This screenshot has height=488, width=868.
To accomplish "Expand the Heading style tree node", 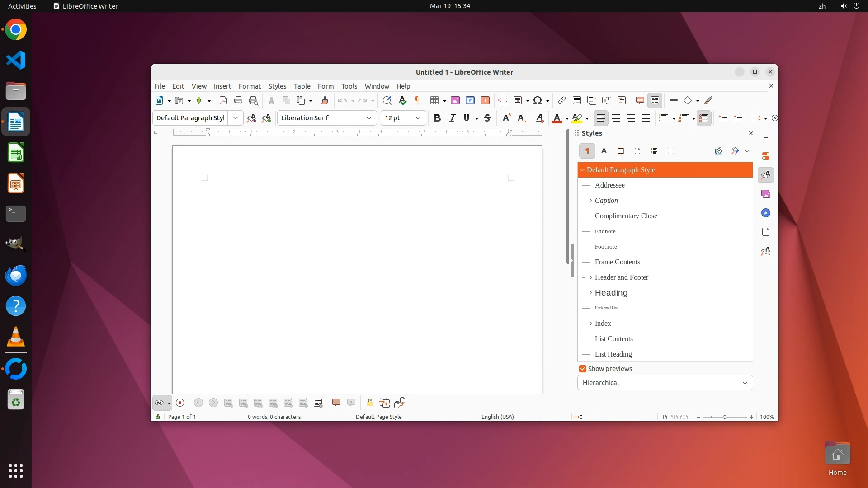I will [x=590, y=293].
